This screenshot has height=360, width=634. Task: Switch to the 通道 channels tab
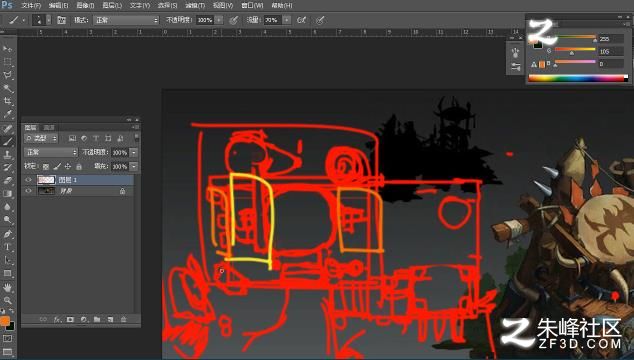click(49, 127)
